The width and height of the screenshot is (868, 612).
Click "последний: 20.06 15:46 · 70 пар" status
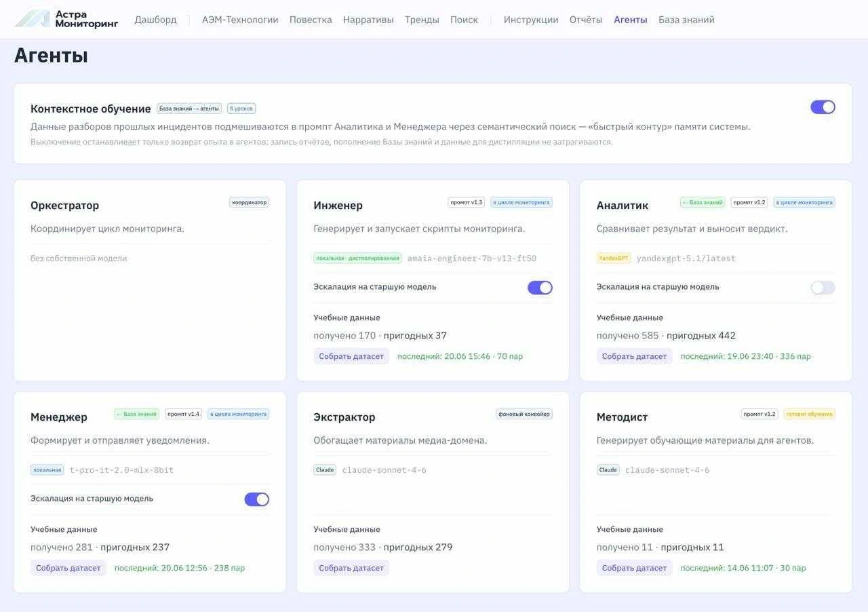(460, 356)
